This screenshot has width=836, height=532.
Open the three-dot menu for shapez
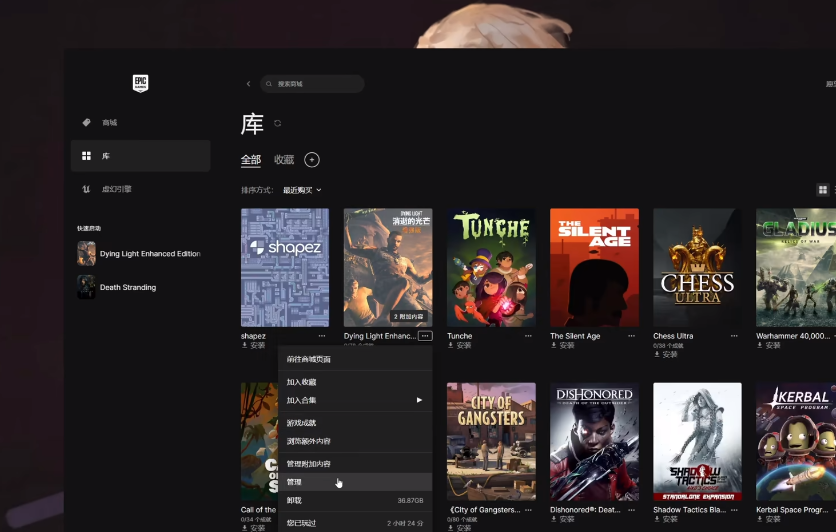321,336
